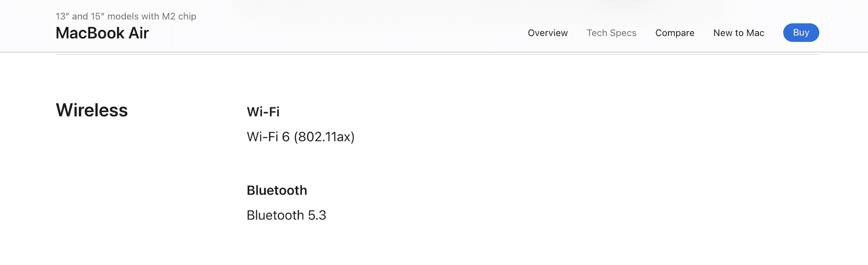Click the word Specs in navigation

point(623,33)
